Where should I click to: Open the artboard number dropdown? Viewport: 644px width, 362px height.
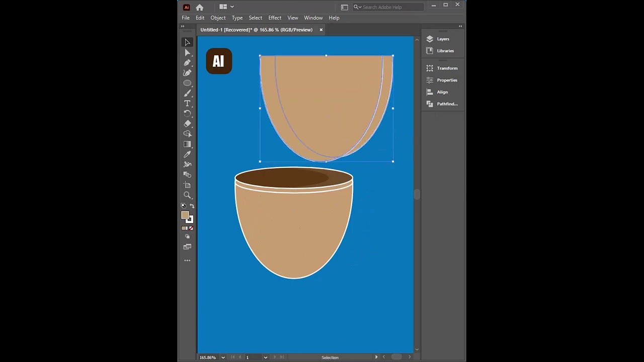tap(265, 357)
